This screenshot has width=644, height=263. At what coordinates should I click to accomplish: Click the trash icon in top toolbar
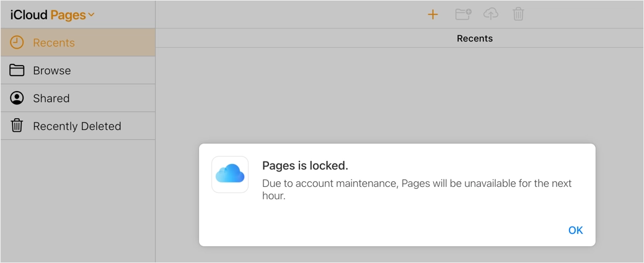point(518,14)
